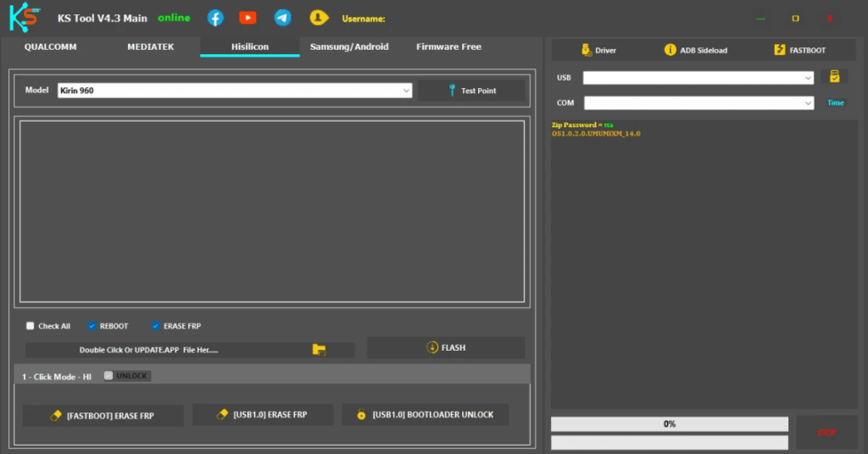Open the Samsung/Android tab

point(349,47)
